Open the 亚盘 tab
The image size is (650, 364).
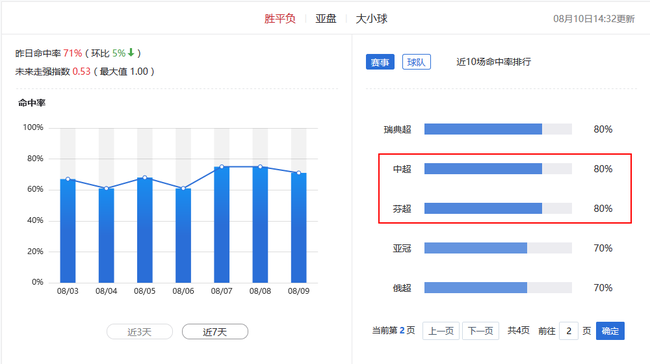coord(325,19)
